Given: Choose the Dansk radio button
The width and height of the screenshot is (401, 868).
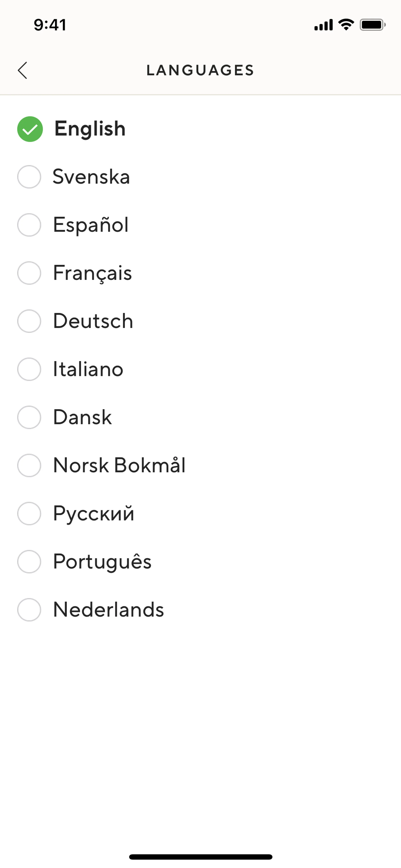Looking at the screenshot, I should [29, 417].
